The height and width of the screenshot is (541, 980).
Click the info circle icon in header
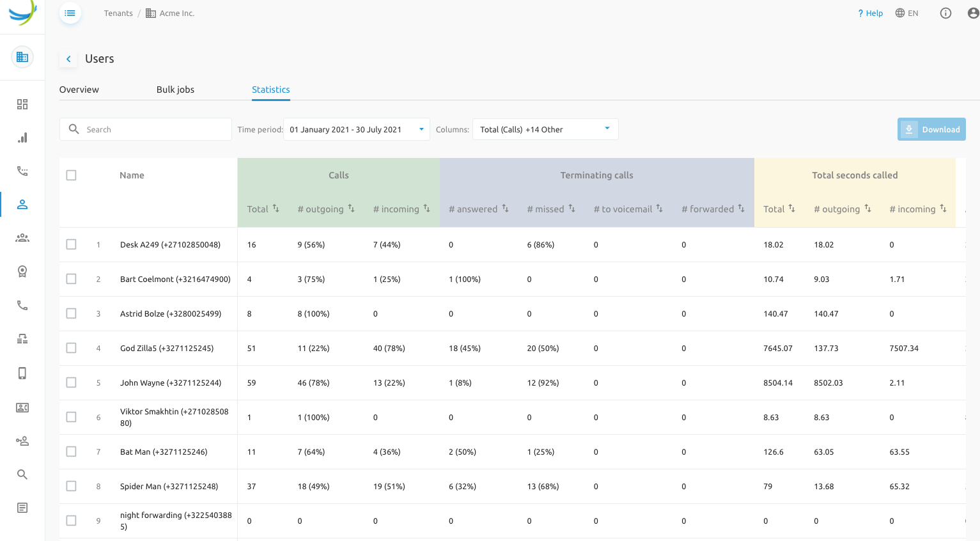pos(945,13)
